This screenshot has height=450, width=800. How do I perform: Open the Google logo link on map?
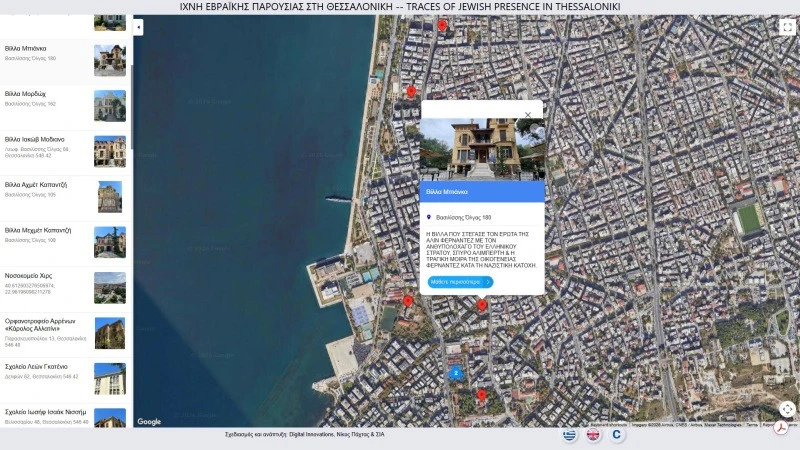tap(149, 421)
